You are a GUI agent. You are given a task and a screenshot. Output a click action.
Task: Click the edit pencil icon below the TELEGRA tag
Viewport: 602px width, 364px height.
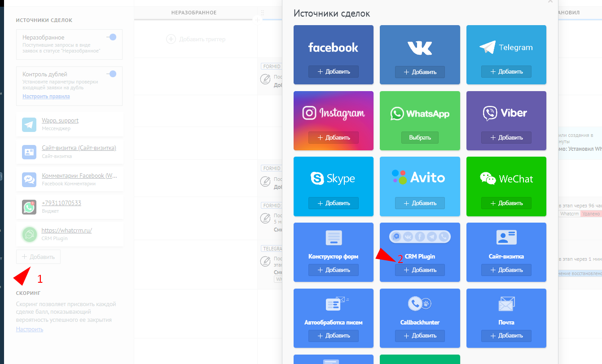coord(265,261)
